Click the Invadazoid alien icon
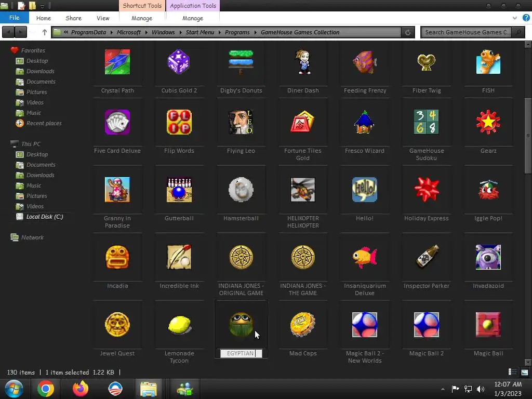Image resolution: width=532 pixels, height=399 pixels. coord(488,257)
